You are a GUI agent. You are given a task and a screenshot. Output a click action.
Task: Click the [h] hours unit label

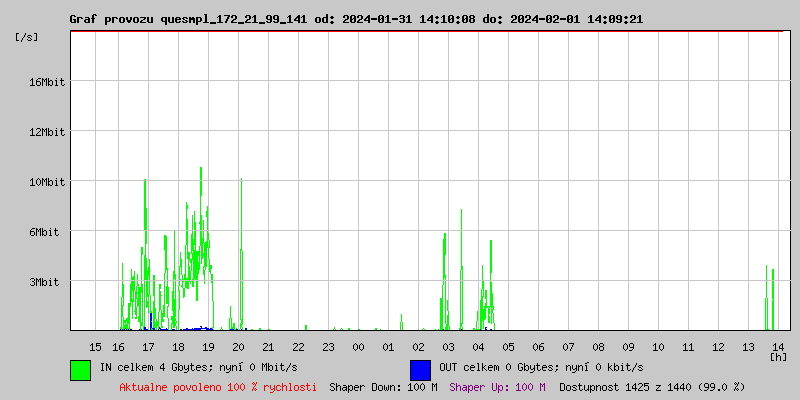click(779, 356)
